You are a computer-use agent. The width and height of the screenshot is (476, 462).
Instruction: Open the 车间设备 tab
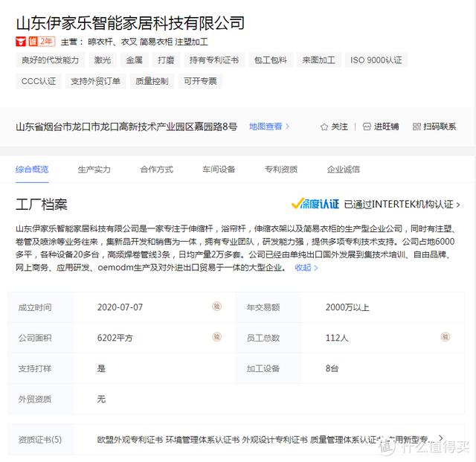click(219, 170)
